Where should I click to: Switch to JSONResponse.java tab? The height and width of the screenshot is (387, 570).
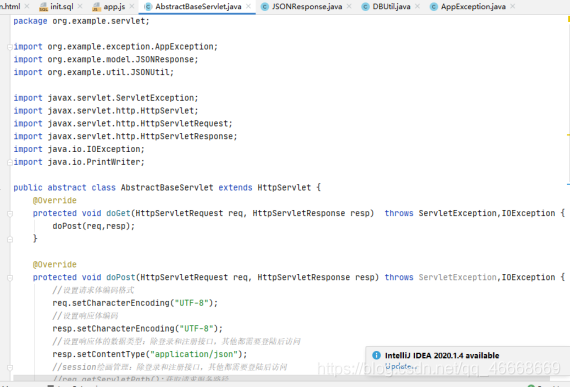tap(307, 6)
